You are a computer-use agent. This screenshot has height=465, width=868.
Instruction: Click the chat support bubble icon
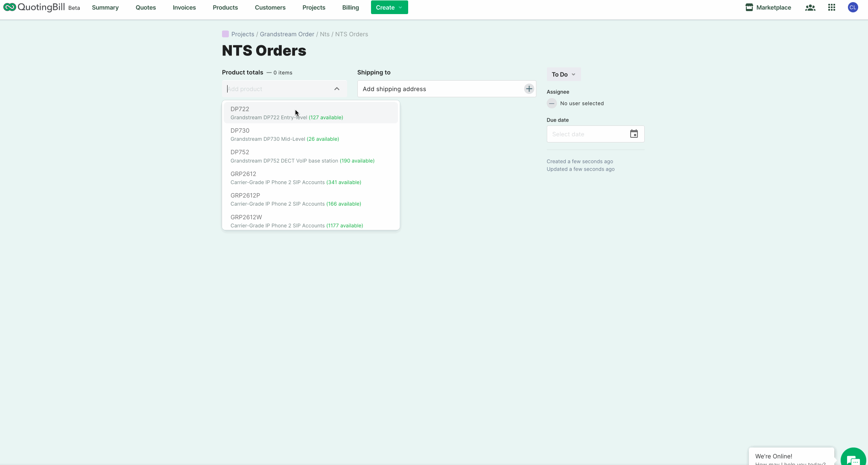click(x=853, y=459)
